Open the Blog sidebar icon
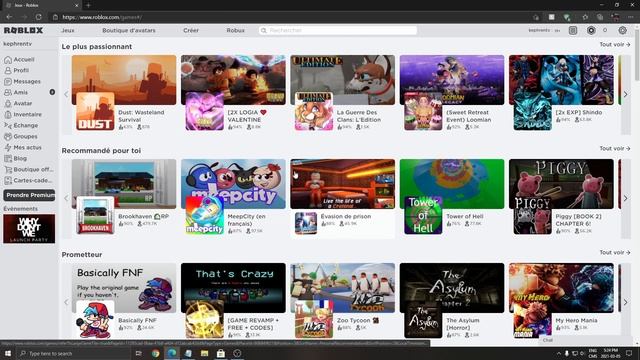640x360 pixels. tap(8, 159)
